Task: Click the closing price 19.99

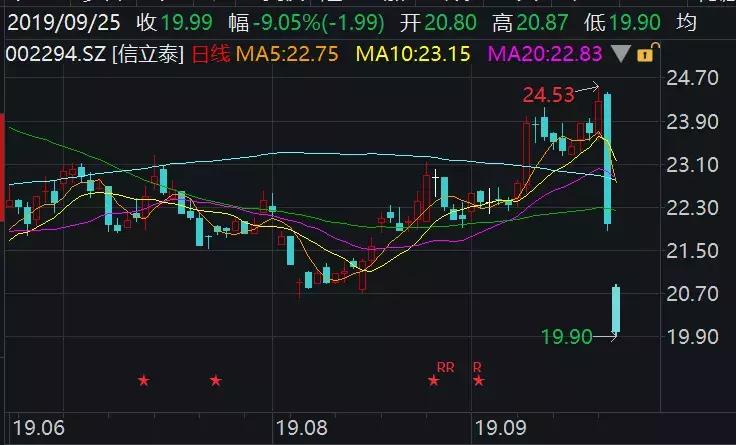Action: (x=187, y=23)
